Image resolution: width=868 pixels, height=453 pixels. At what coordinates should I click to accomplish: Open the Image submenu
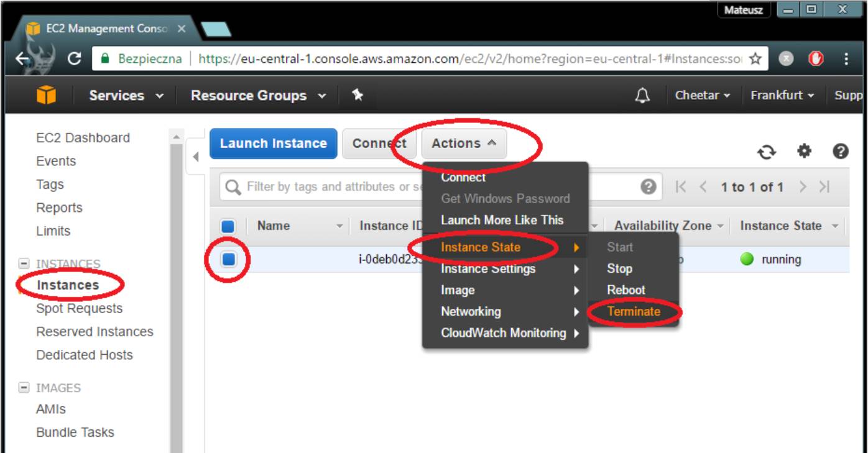[504, 290]
